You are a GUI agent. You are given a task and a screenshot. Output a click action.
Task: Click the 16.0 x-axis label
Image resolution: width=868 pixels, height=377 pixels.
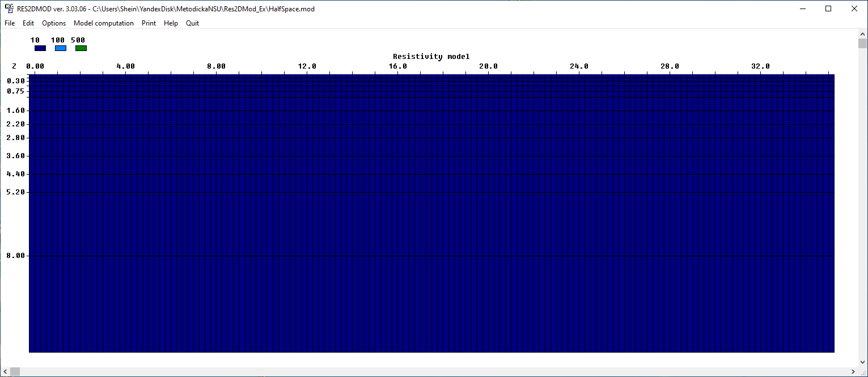point(398,66)
